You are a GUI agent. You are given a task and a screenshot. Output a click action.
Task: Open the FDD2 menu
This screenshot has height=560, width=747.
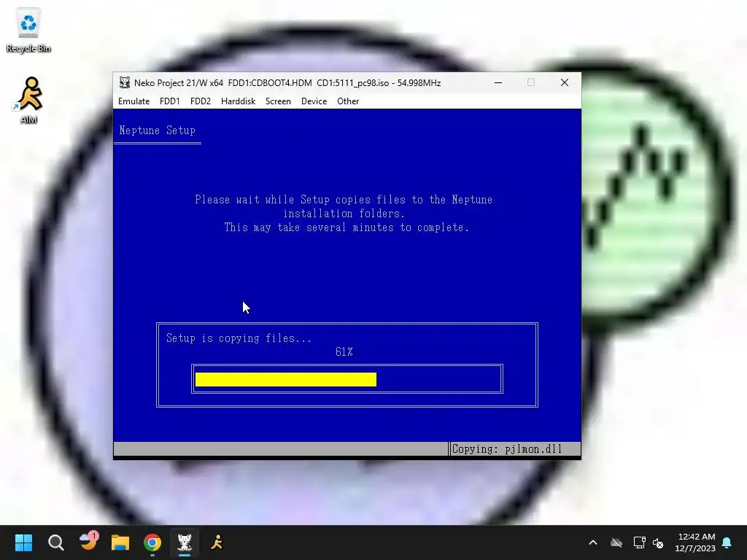pos(200,101)
